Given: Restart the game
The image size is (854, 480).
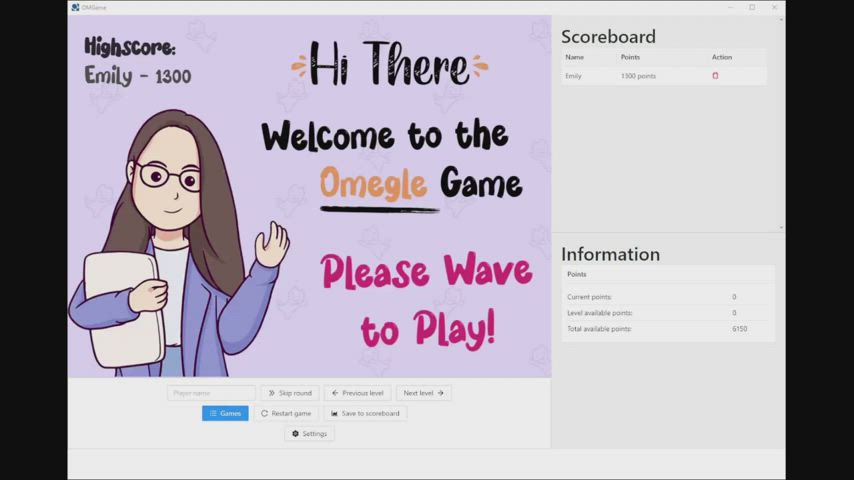Looking at the screenshot, I should 286,413.
